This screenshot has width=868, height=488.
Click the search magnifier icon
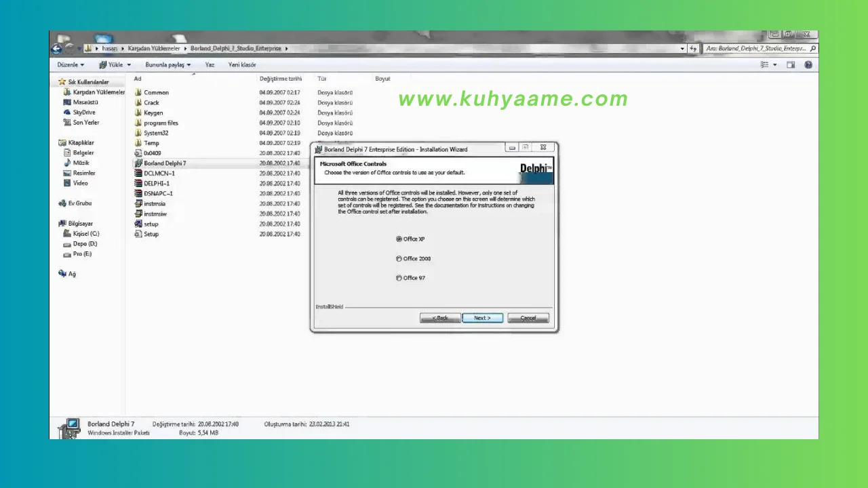(x=813, y=49)
